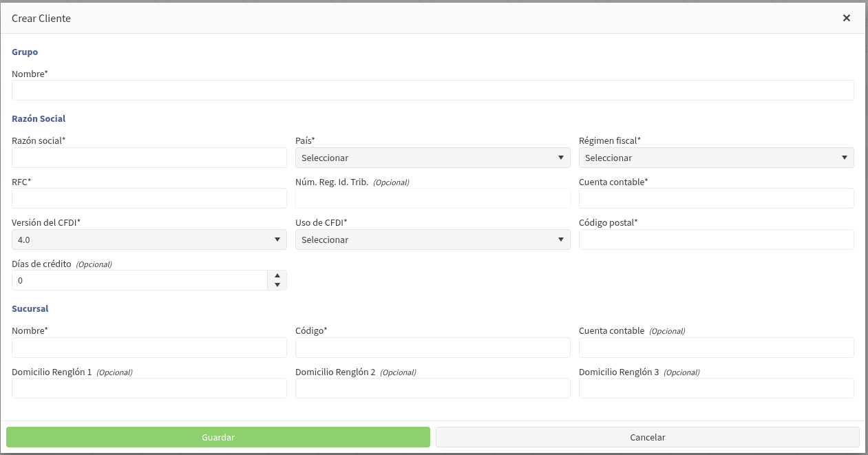Open the País dropdown
868x455 pixels.
pos(433,158)
